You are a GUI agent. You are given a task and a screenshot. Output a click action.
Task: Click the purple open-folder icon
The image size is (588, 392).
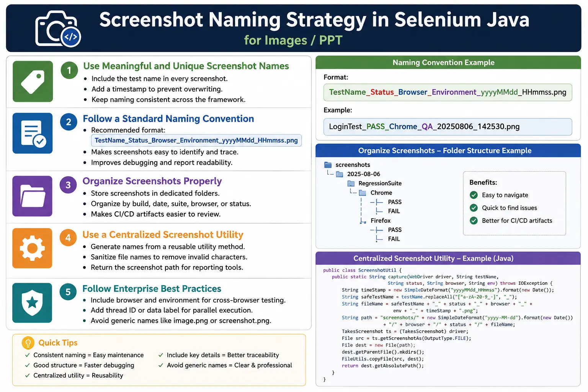[32, 196]
